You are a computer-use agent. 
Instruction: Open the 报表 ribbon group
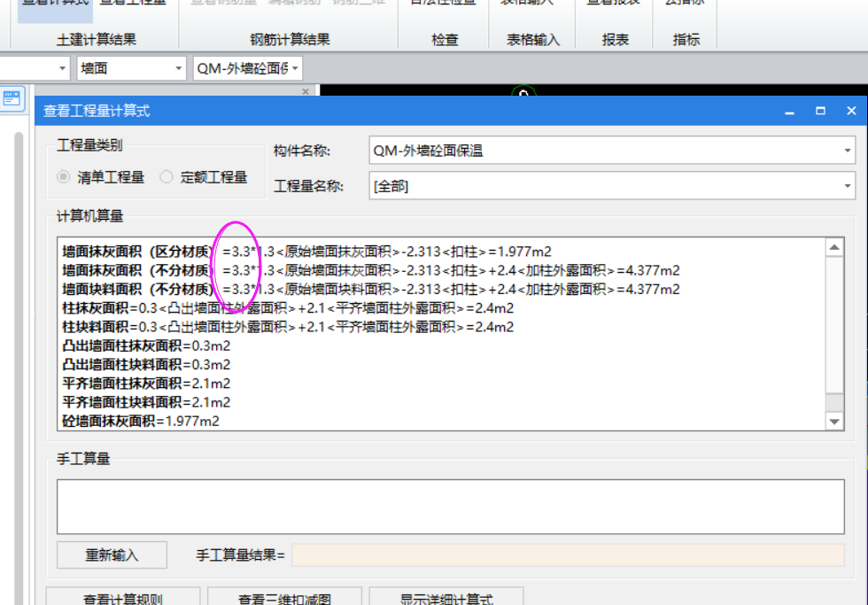click(616, 40)
